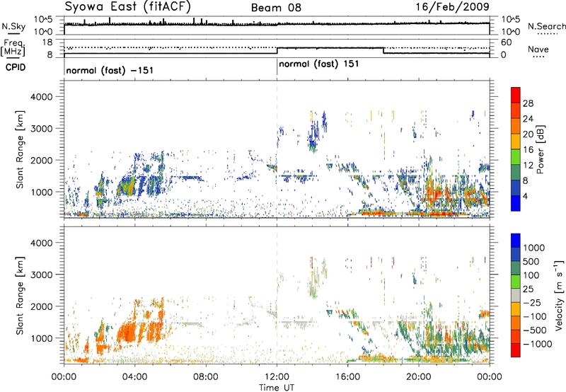566x392 pixels.
Task: Click the '04:00' time tick label
Action: [134, 377]
